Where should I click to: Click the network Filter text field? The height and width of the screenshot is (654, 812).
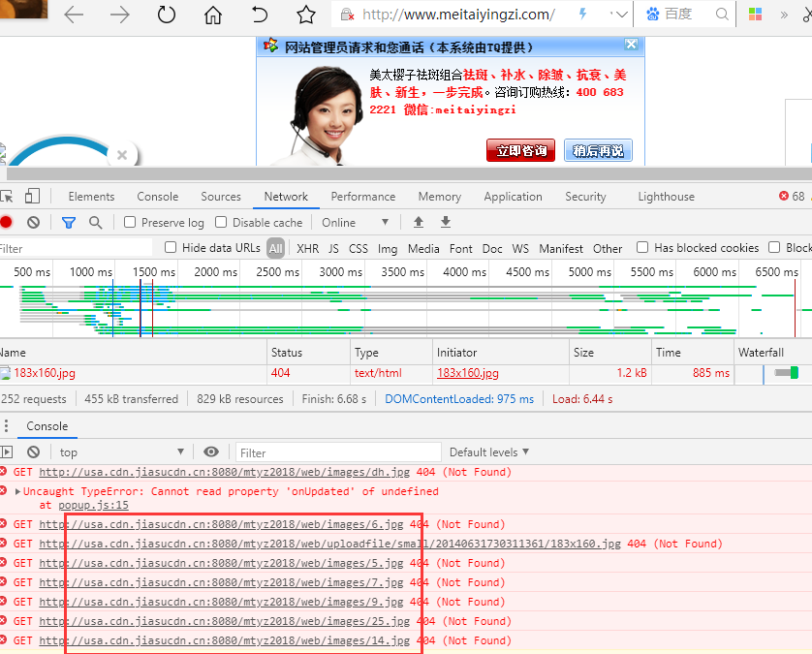click(x=77, y=249)
